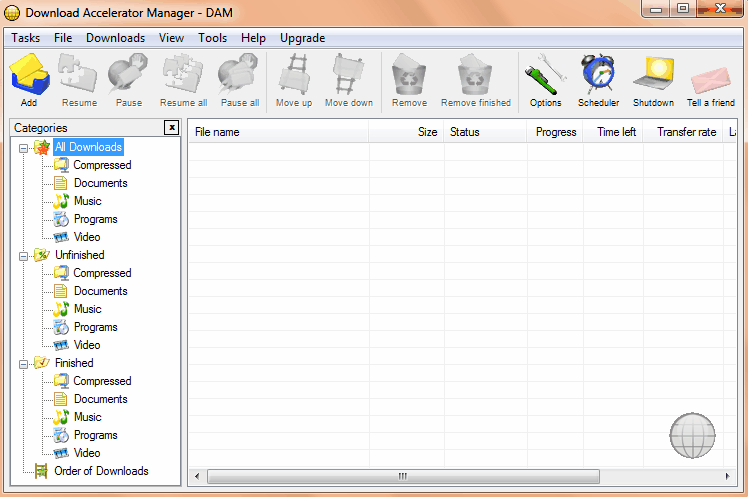Sort by Status column header
748x497 pixels.
pos(486,132)
